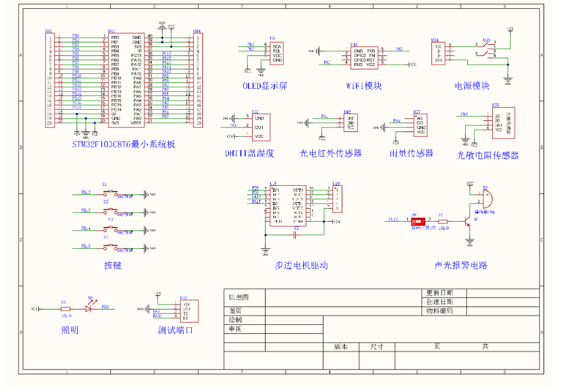Screen dimensions: 566x392
Task: Select the 共 cell in title block
Action: click(x=485, y=347)
